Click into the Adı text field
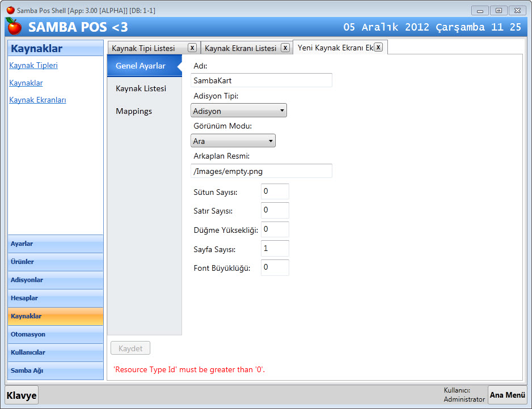 tap(261, 80)
